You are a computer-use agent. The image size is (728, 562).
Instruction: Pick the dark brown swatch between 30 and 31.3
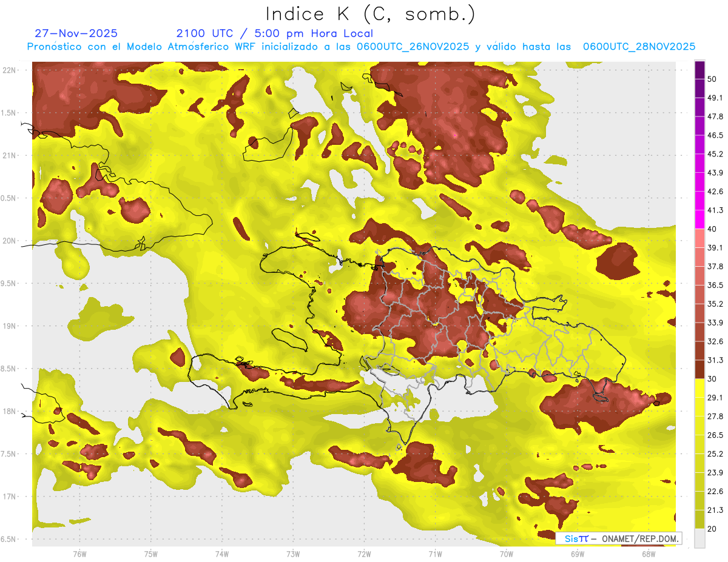click(699, 369)
